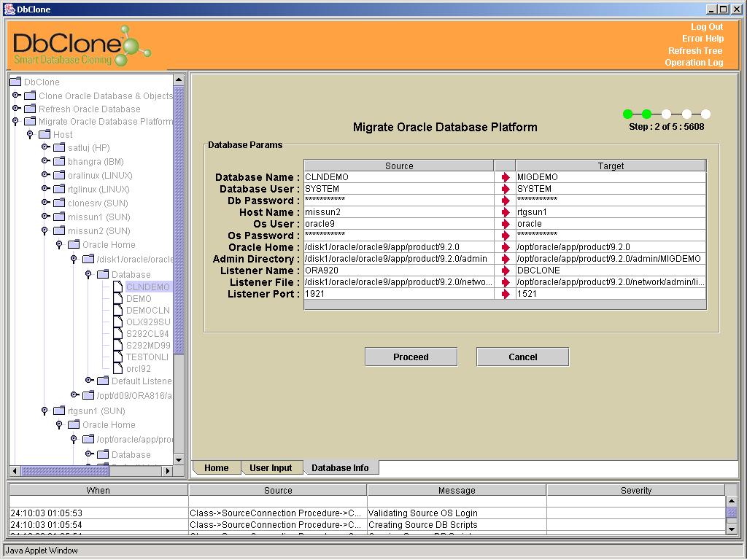Click the log table scroll-down arrow
The height and width of the screenshot is (560, 747).
tap(731, 529)
